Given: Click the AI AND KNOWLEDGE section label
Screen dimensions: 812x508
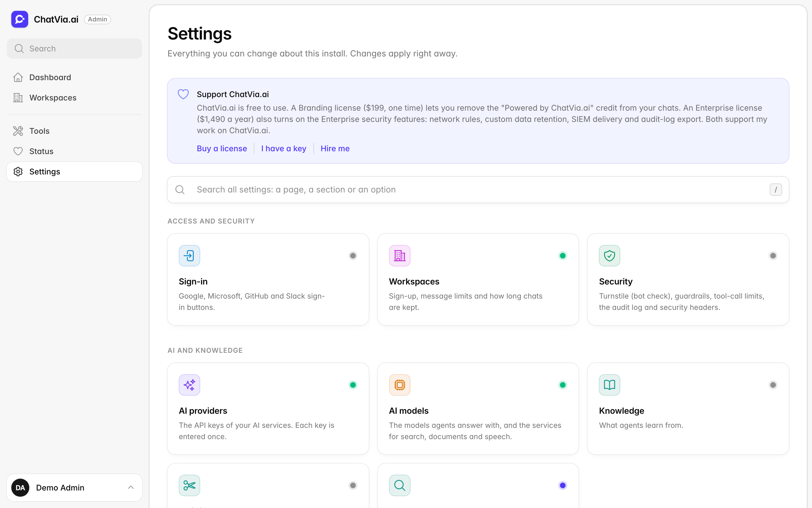Looking at the screenshot, I should 205,351.
